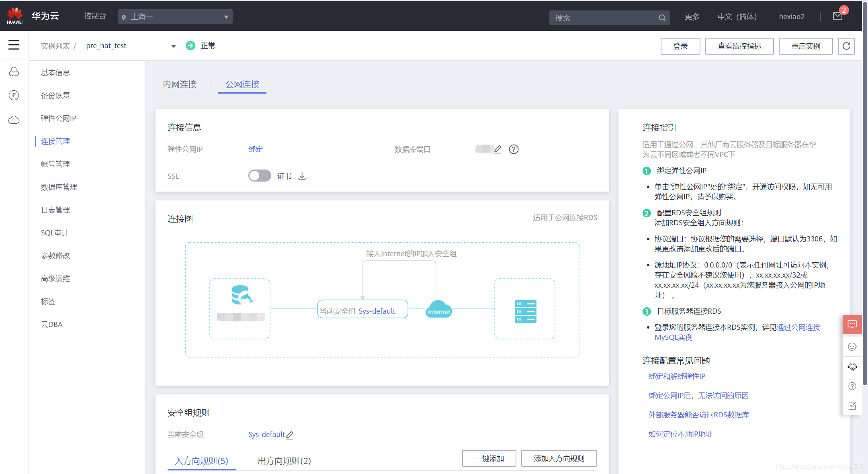Open the mail notifications icon
The width and height of the screenshot is (868, 474).
point(838,16)
